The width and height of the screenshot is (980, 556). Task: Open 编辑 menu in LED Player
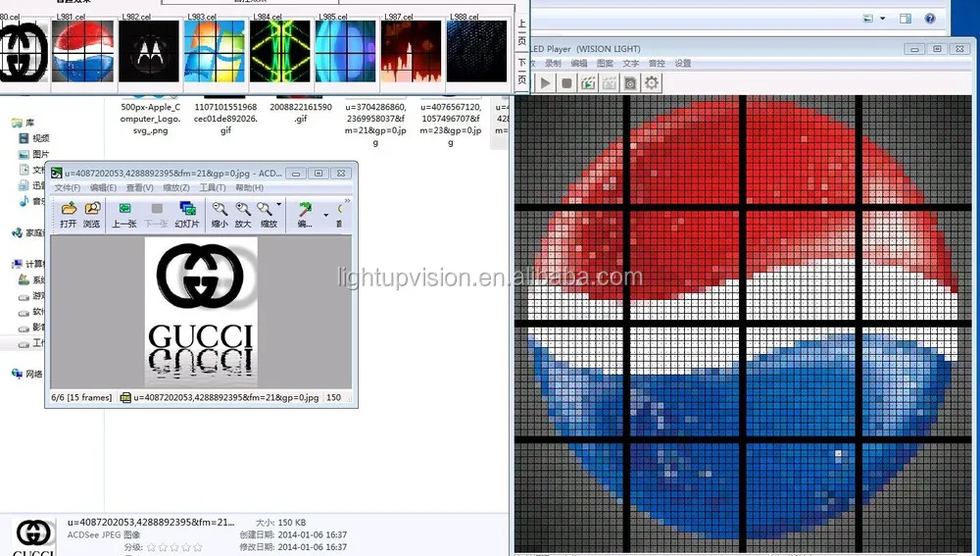(x=579, y=63)
